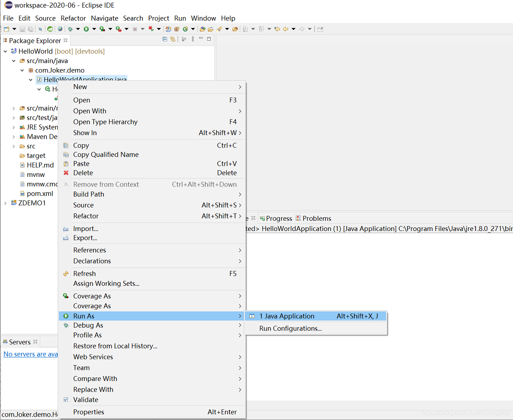Click the No servers are available link

(31, 354)
